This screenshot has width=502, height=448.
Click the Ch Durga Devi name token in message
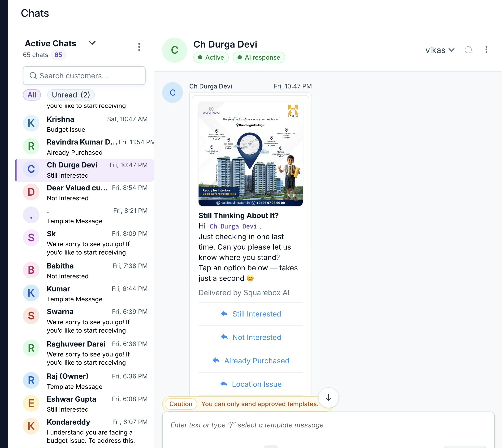click(x=233, y=226)
